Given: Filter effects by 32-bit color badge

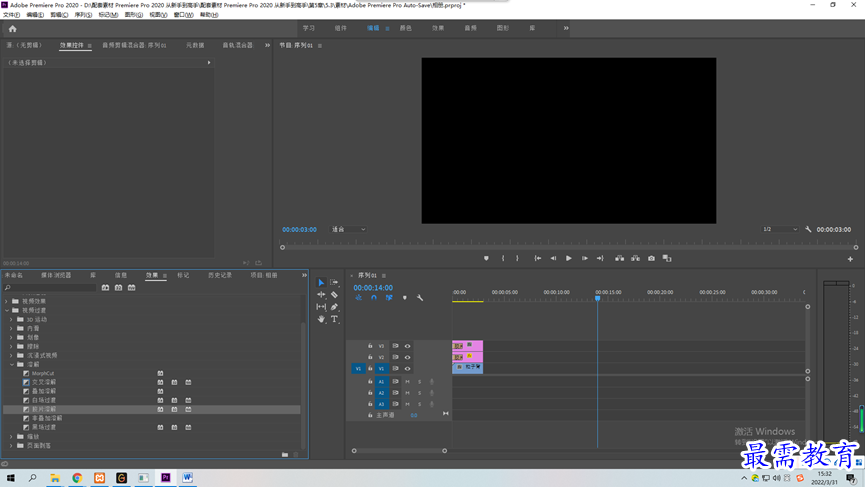Looking at the screenshot, I should point(119,288).
